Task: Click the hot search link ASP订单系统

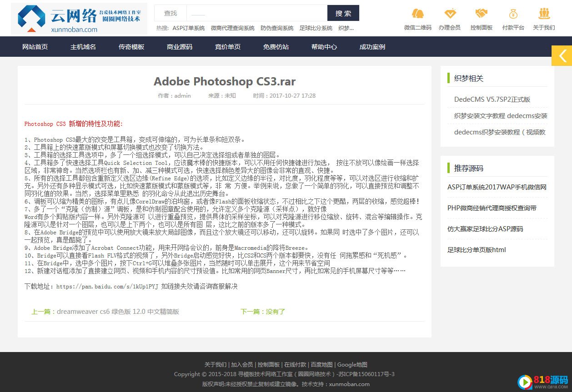Action: tap(189, 28)
